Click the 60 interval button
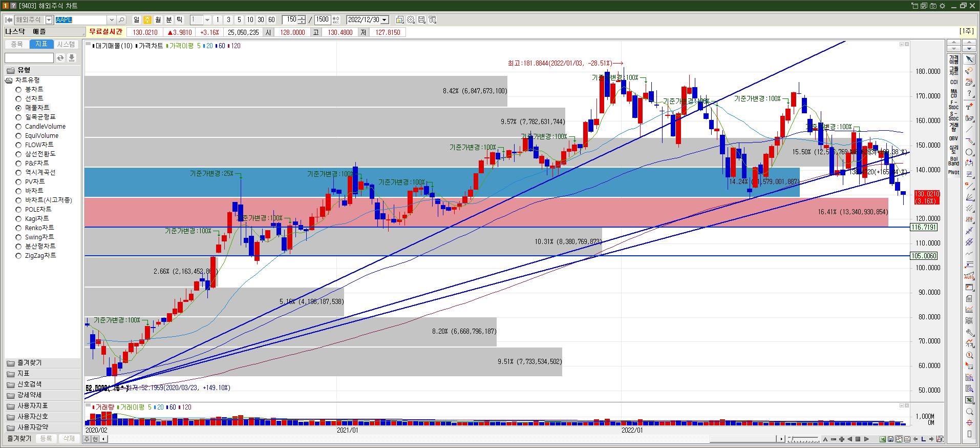The width and height of the screenshot is (980, 448). pyautogui.click(x=271, y=20)
